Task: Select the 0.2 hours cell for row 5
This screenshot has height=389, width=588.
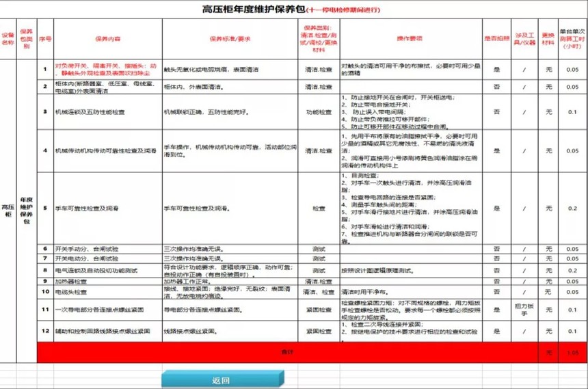Action: 572,209
